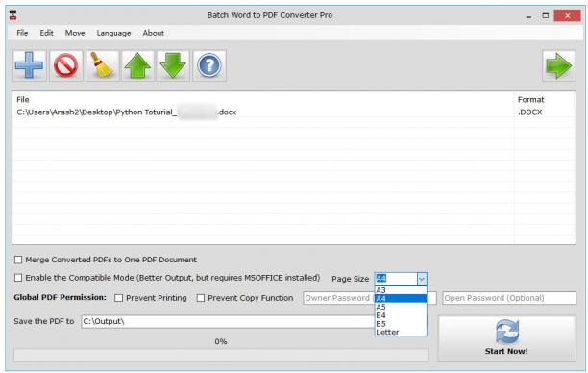Image resolution: width=588 pixels, height=373 pixels.
Task: Choose B5 page size
Action: pyautogui.click(x=401, y=324)
